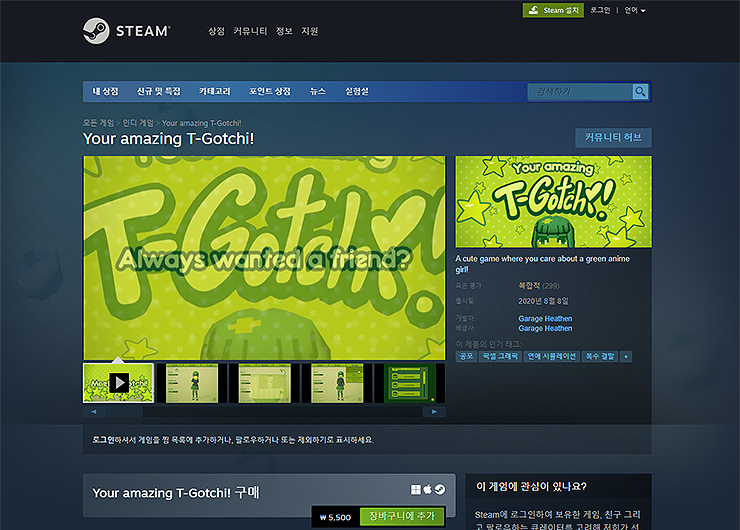Click the 복합적 review summary
The image size is (740, 530).
(x=529, y=286)
